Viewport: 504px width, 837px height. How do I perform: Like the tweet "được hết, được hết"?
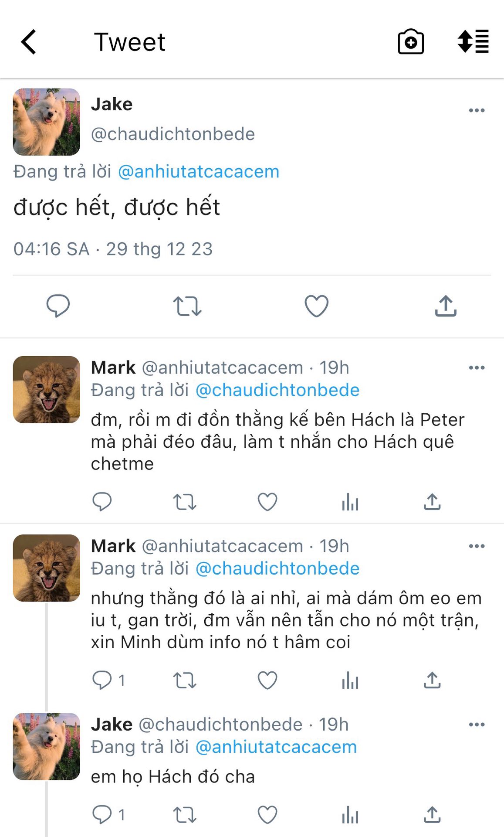click(x=316, y=306)
